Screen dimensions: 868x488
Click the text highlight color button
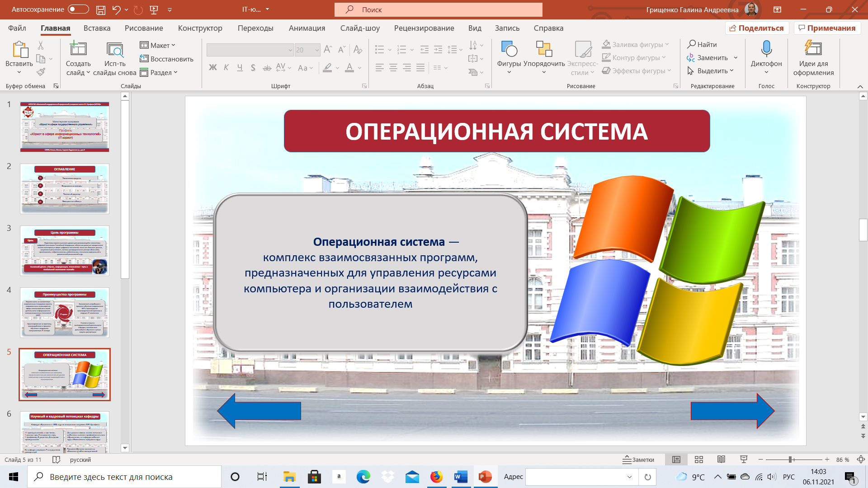click(x=328, y=68)
